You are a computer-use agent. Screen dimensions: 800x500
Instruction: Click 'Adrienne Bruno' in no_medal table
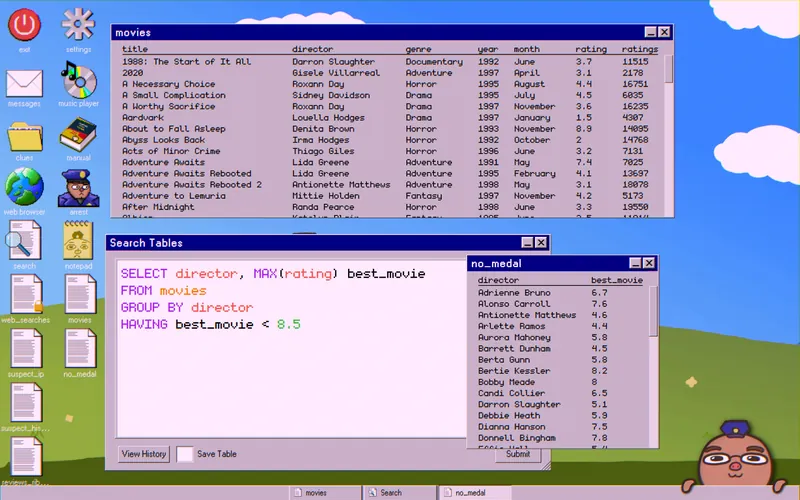[x=514, y=293]
